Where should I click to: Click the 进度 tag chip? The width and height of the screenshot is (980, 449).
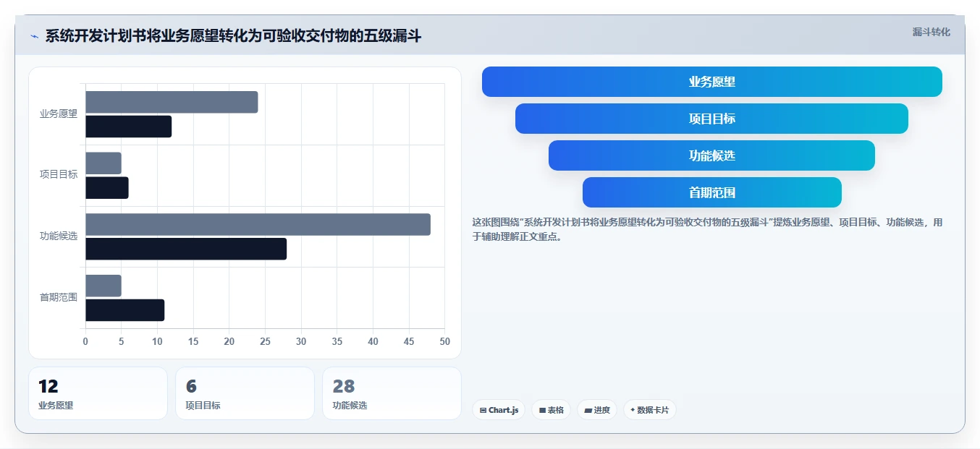(x=597, y=410)
